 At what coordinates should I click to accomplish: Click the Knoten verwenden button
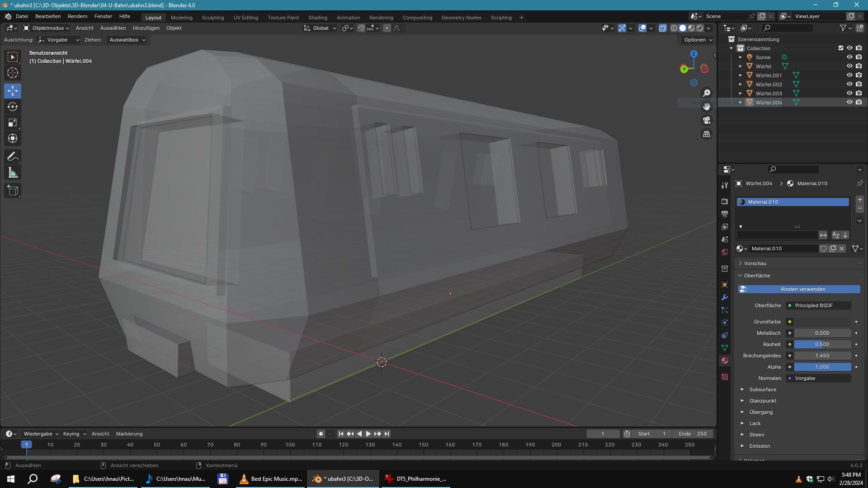pyautogui.click(x=799, y=289)
